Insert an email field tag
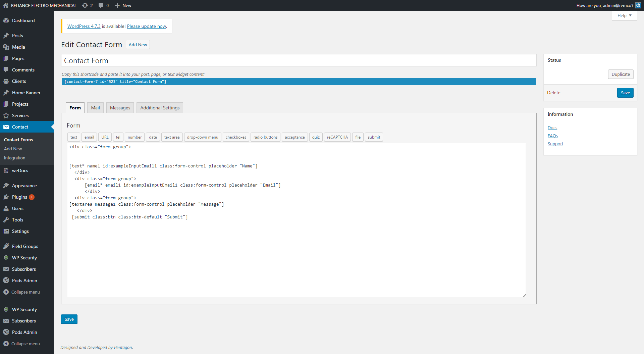This screenshot has height=354, width=644. click(89, 137)
